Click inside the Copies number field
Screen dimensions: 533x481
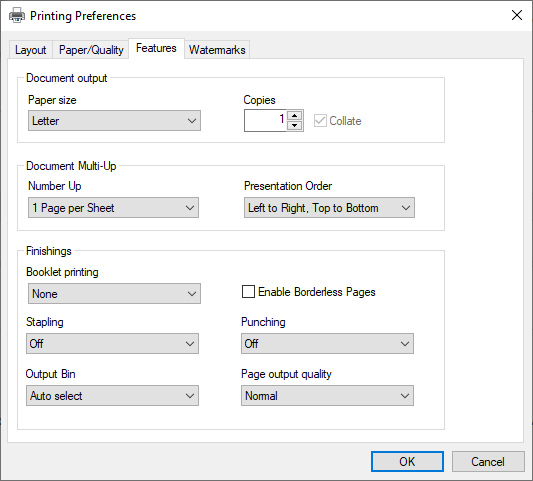[x=265, y=121]
